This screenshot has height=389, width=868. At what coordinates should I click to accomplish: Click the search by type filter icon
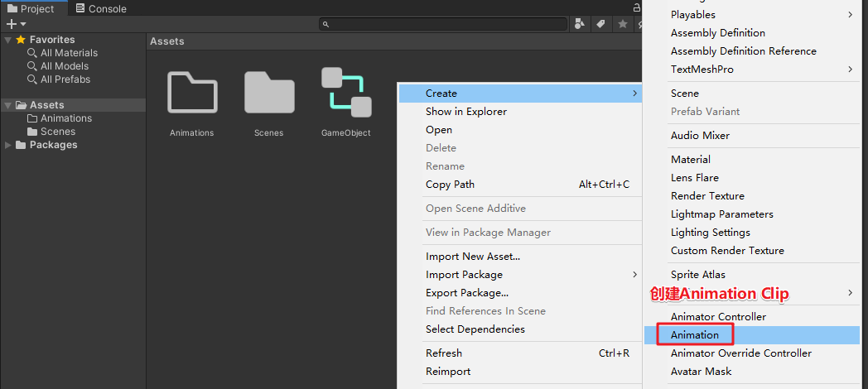tap(581, 24)
